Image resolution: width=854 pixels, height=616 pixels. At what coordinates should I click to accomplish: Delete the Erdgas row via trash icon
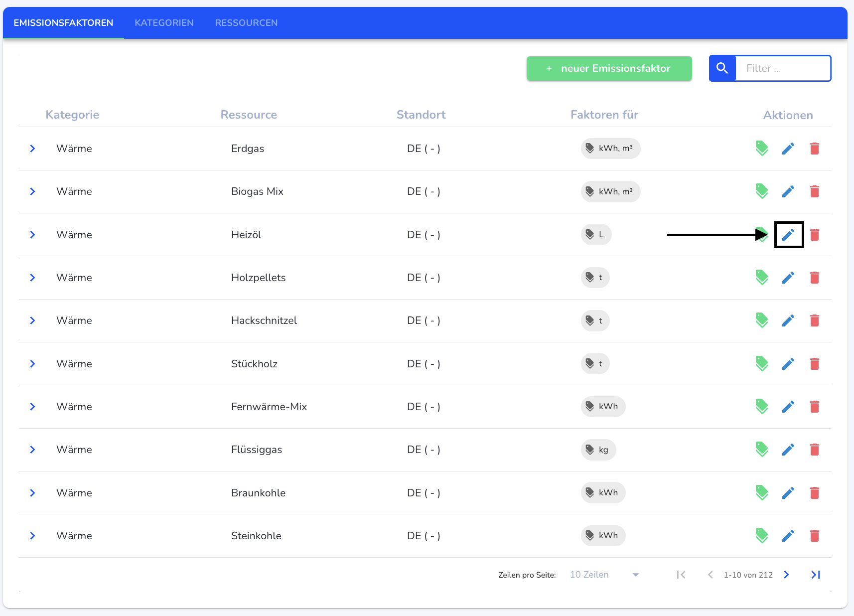815,149
